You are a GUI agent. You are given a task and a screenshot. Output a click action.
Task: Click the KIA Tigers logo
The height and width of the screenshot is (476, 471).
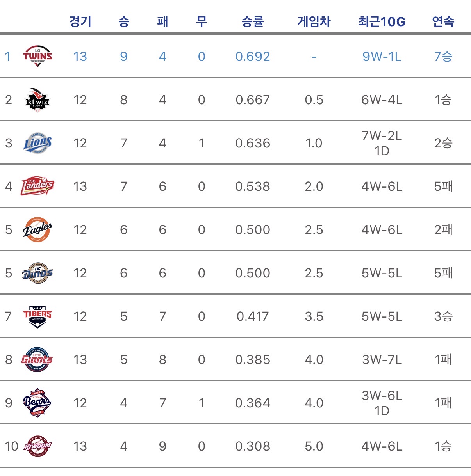coord(37,316)
